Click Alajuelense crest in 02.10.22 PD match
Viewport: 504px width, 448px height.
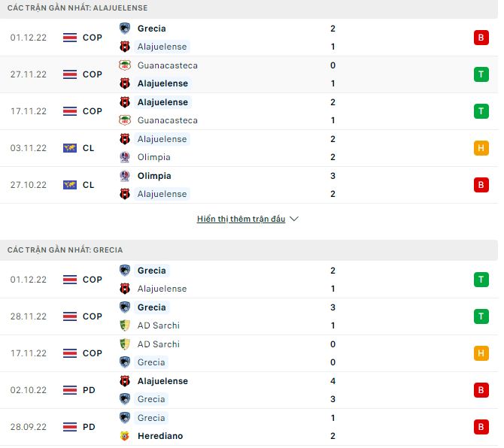pos(125,381)
